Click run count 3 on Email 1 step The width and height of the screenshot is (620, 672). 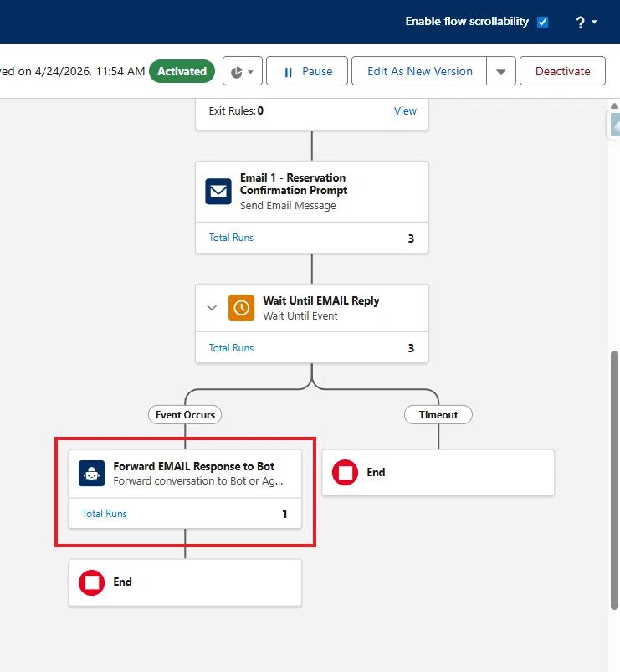coord(411,239)
